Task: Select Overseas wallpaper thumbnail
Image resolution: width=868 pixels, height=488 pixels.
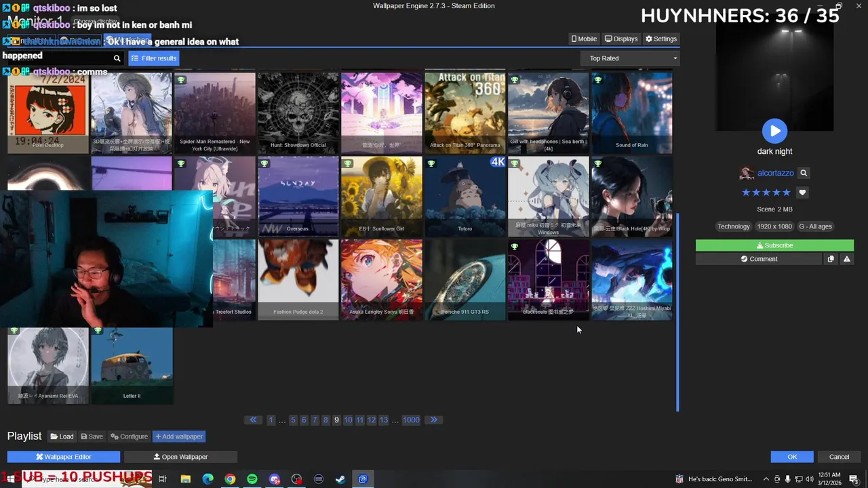Action: point(298,197)
